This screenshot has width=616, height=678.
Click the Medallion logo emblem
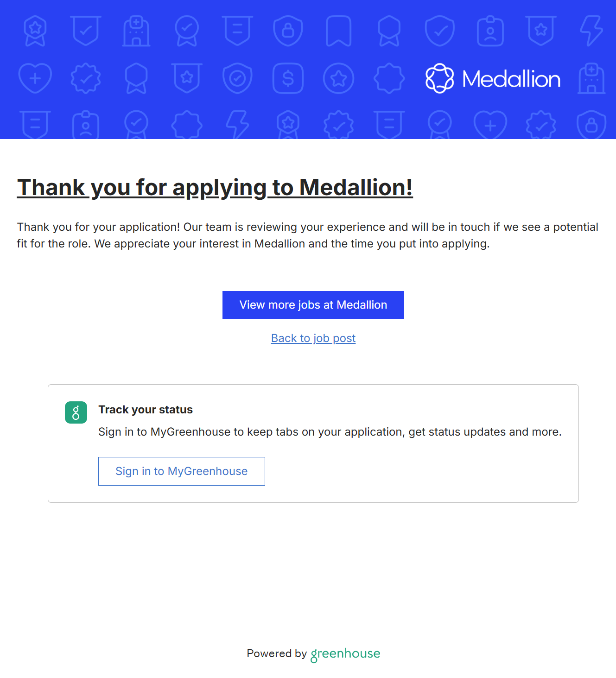(x=439, y=78)
